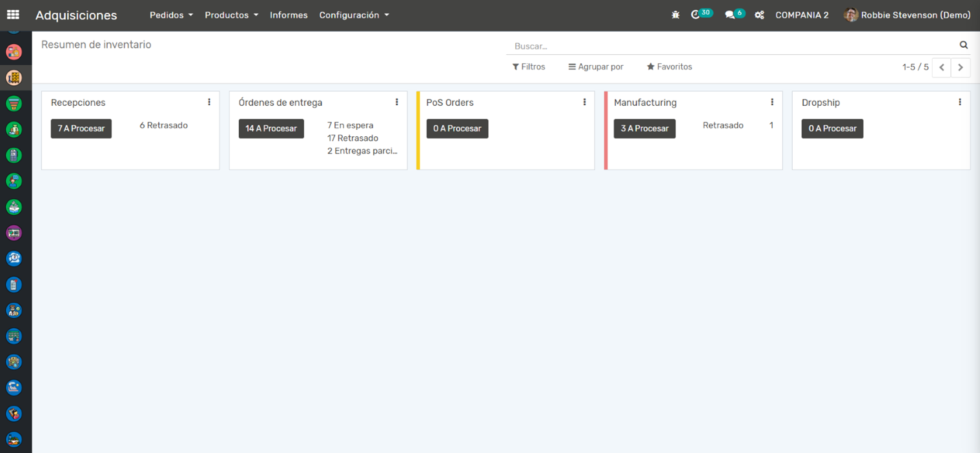Open kebab menu on Dropship card

point(960,102)
